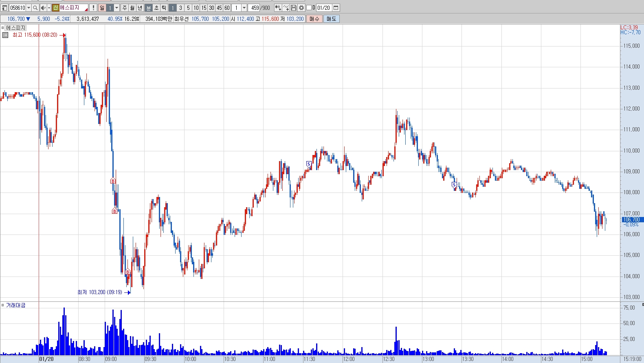Select the 30 minute interval tab

tap(211, 8)
